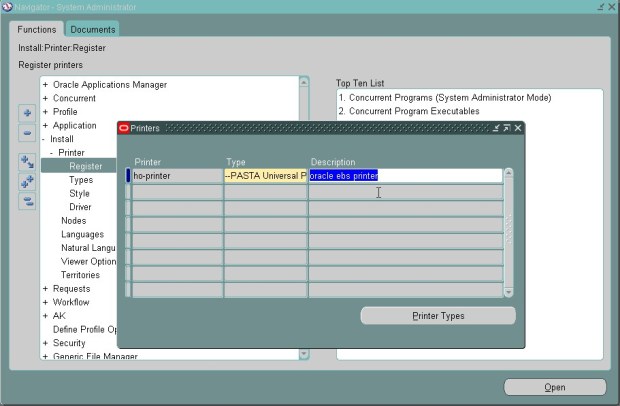Expand the Requests tree node
The image size is (620, 406).
[45, 288]
